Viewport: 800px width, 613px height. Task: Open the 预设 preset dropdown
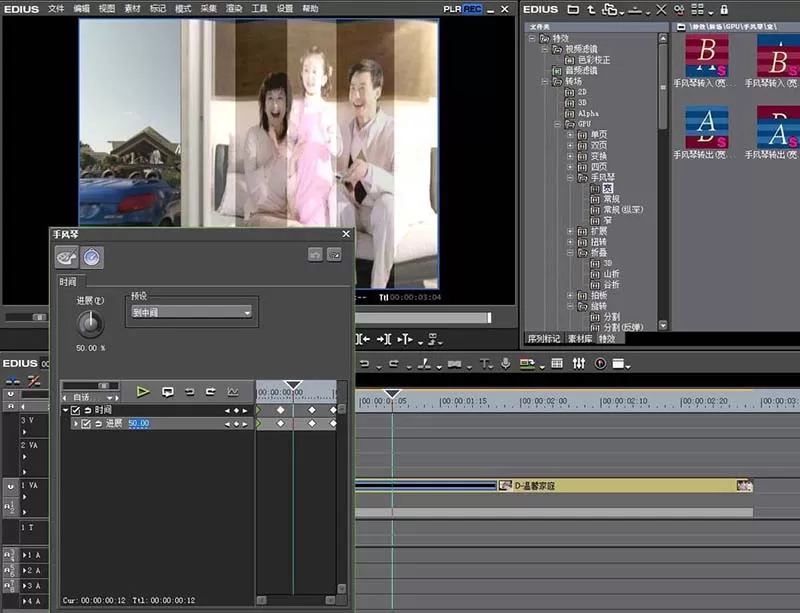pos(191,312)
